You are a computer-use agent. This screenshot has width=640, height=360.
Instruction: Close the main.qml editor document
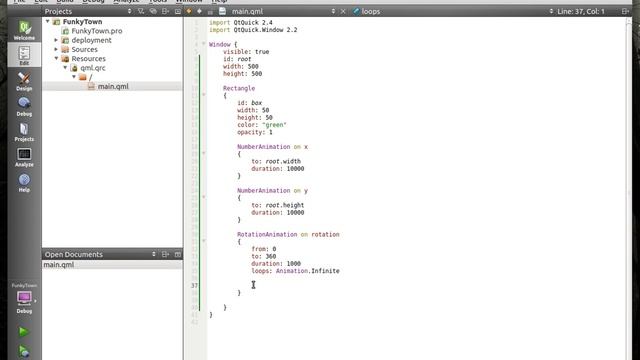coord(343,11)
